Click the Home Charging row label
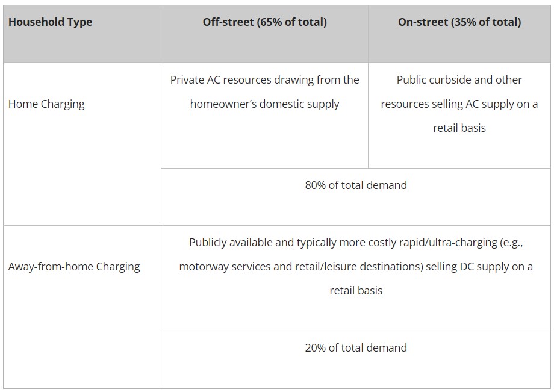The height and width of the screenshot is (392, 554). pyautogui.click(x=46, y=104)
